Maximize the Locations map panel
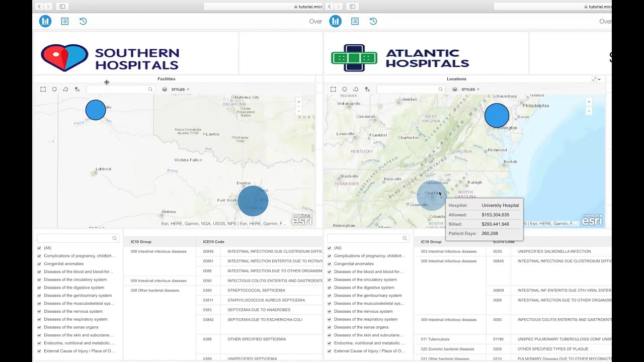This screenshot has height=362, width=644. click(x=594, y=79)
